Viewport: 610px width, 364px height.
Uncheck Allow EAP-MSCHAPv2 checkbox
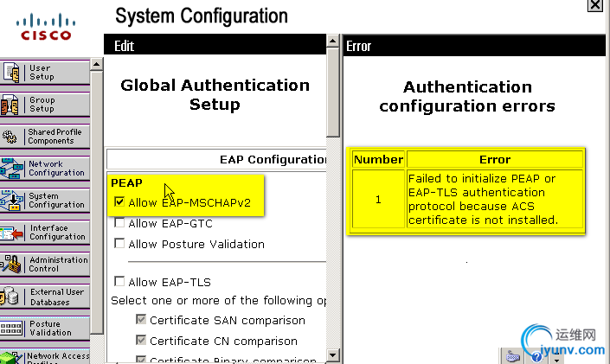coord(119,201)
